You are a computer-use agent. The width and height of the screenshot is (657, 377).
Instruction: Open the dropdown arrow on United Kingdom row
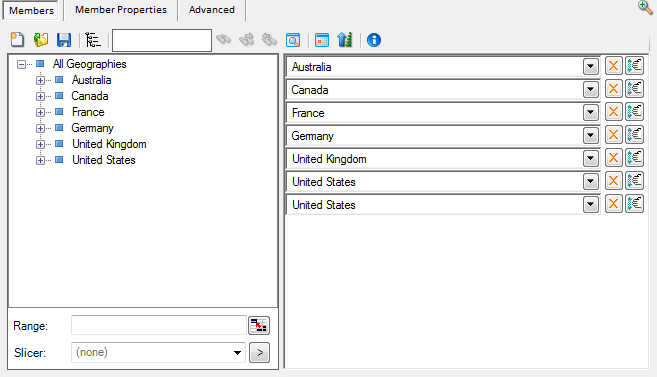pos(590,158)
